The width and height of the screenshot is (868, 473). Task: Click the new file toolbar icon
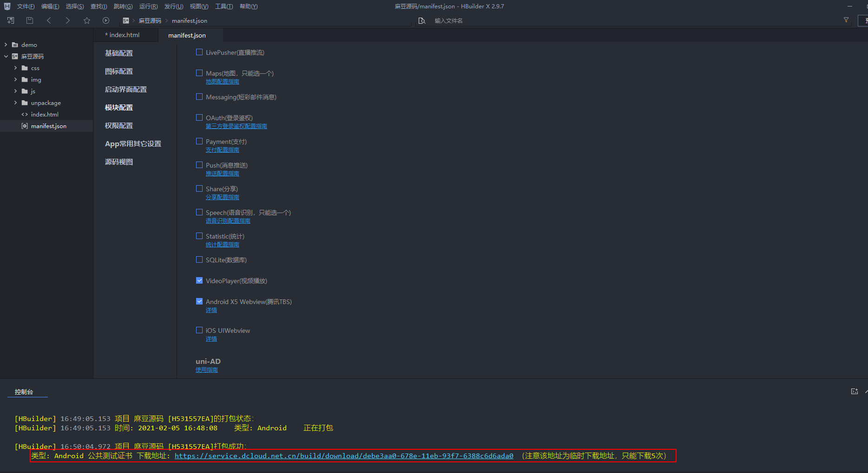tap(11, 20)
